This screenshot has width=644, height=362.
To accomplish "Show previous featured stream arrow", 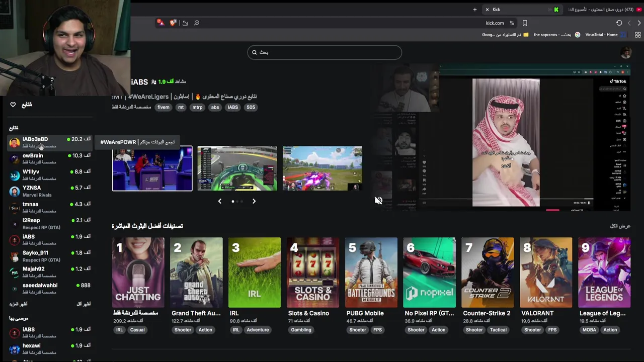I will 219,201.
